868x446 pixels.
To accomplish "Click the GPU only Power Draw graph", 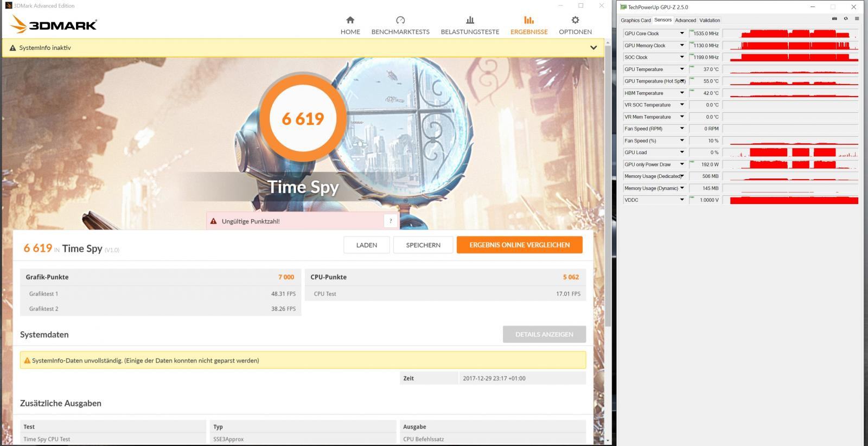I will (791, 164).
